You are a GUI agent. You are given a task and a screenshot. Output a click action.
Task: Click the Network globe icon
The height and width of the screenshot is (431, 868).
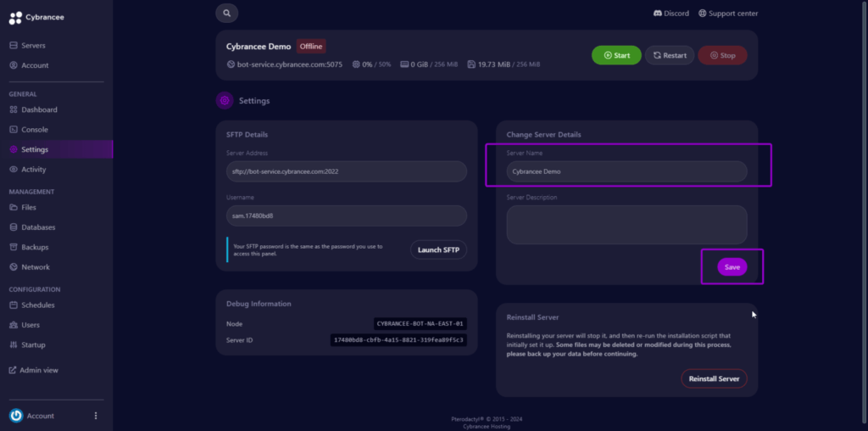point(14,267)
